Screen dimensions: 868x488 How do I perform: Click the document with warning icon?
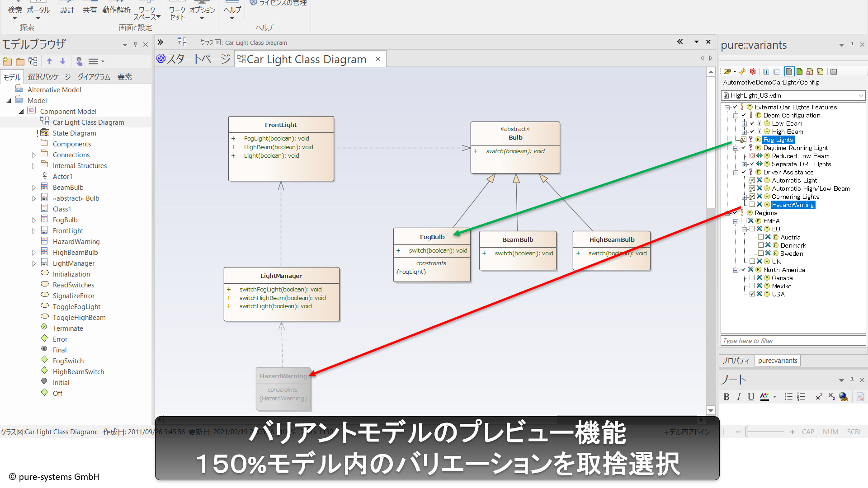821,71
